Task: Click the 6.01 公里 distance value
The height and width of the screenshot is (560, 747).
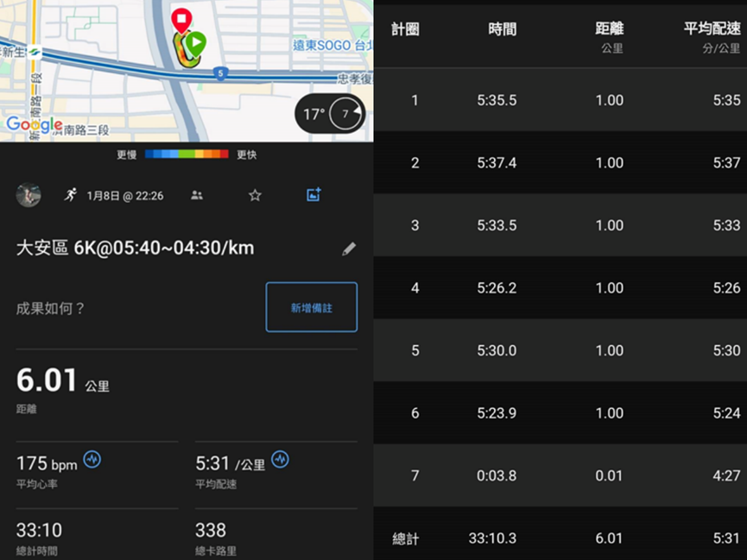Action: [62, 381]
